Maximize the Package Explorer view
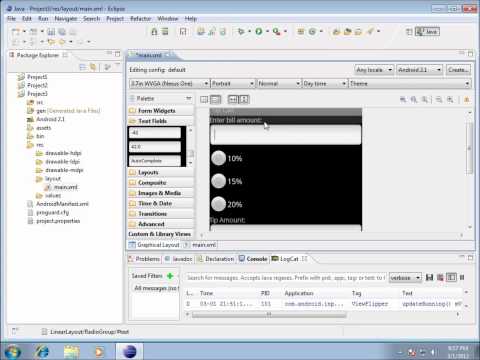480x360 pixels. pyautogui.click(x=117, y=54)
